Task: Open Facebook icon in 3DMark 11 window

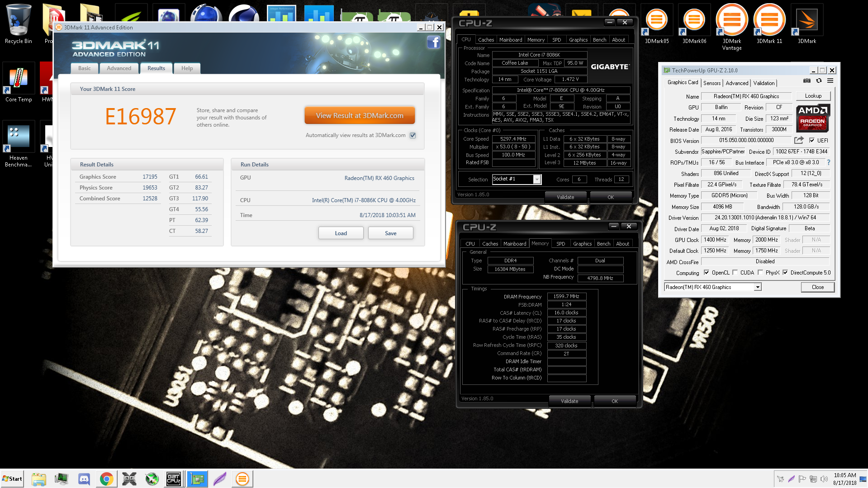Action: [433, 43]
